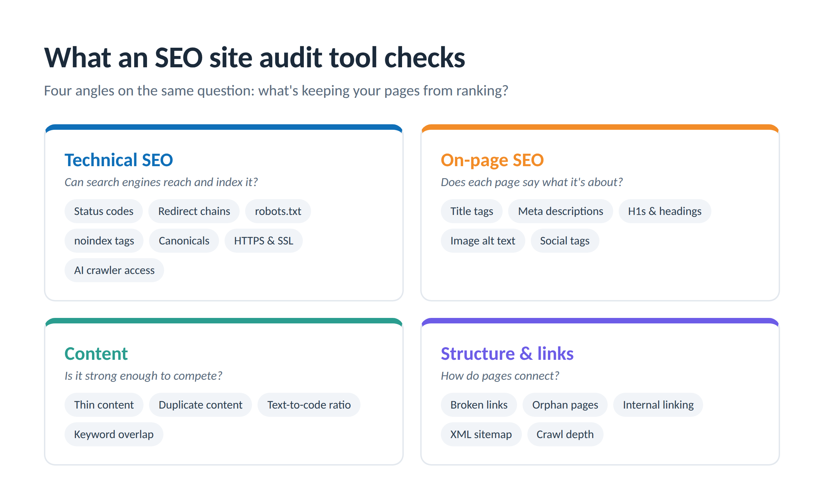Click the 'Text-to-code ratio' chip

coord(309,405)
